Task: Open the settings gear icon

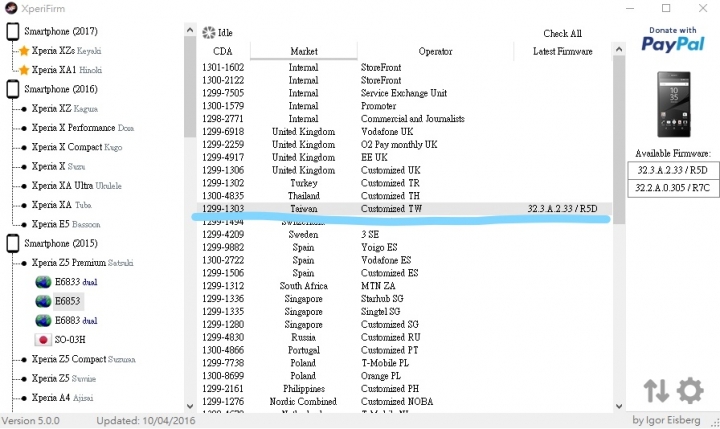Action: click(690, 390)
